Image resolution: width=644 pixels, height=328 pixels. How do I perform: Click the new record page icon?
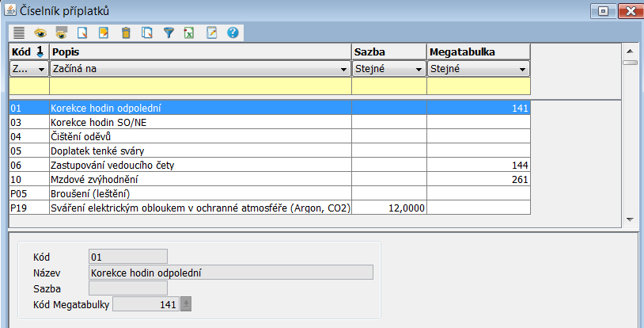(82, 32)
